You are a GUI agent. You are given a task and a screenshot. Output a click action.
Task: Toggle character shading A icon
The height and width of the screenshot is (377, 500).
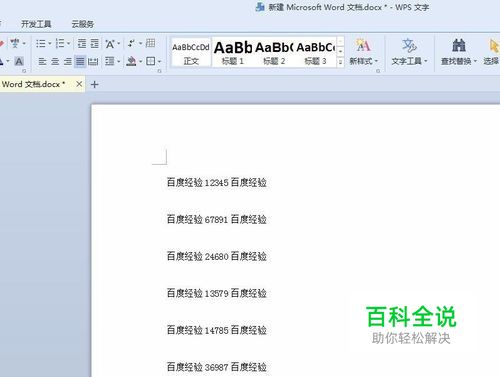[19, 61]
